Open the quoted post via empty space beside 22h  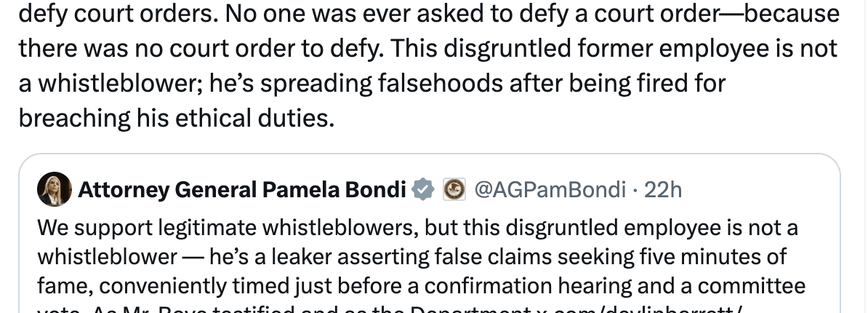tap(758, 190)
